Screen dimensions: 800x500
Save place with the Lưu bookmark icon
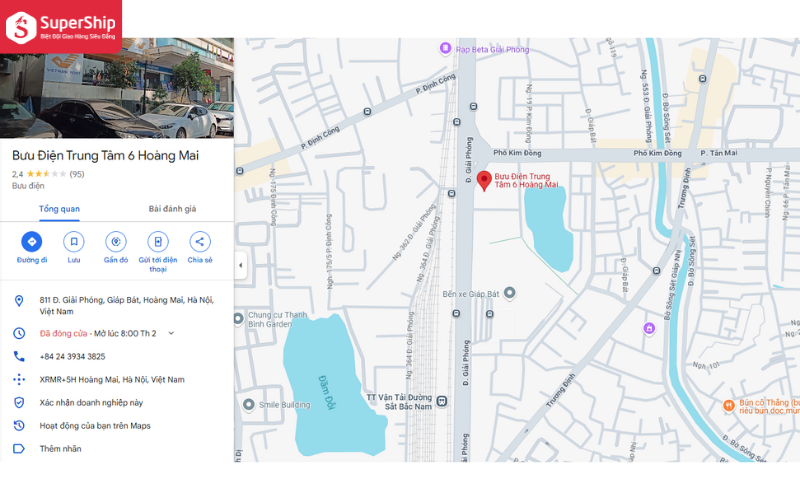(x=74, y=242)
